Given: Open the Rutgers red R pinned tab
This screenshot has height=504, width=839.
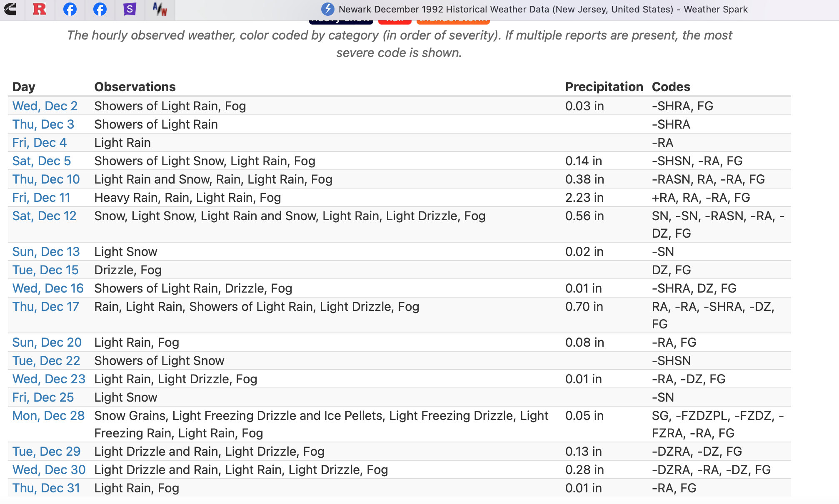Looking at the screenshot, I should tap(40, 9).
